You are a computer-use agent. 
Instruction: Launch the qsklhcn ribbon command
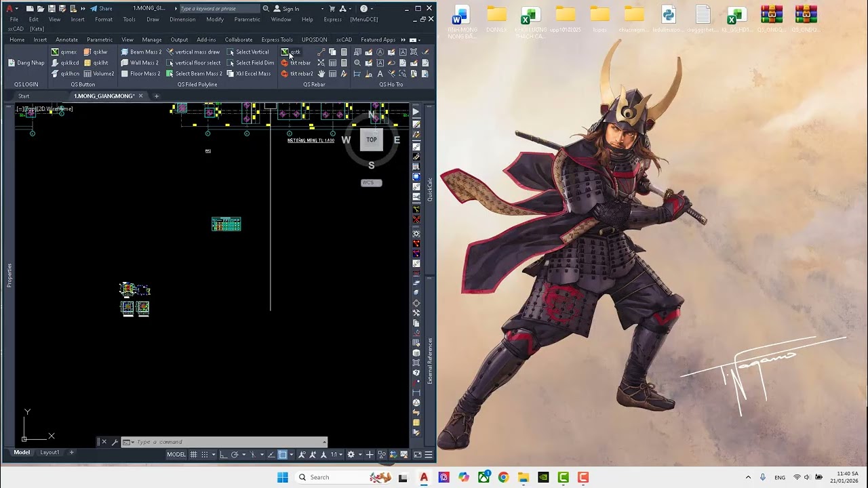point(65,74)
